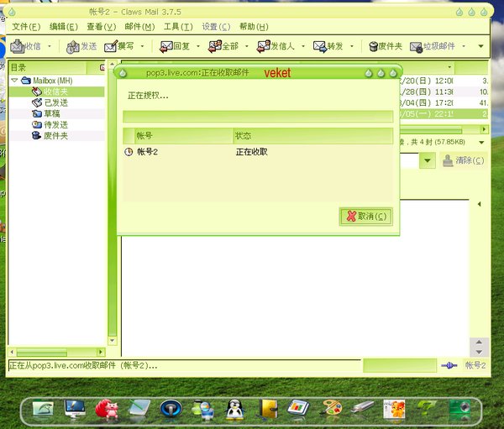Open the 查看(V) menu

pos(102,27)
